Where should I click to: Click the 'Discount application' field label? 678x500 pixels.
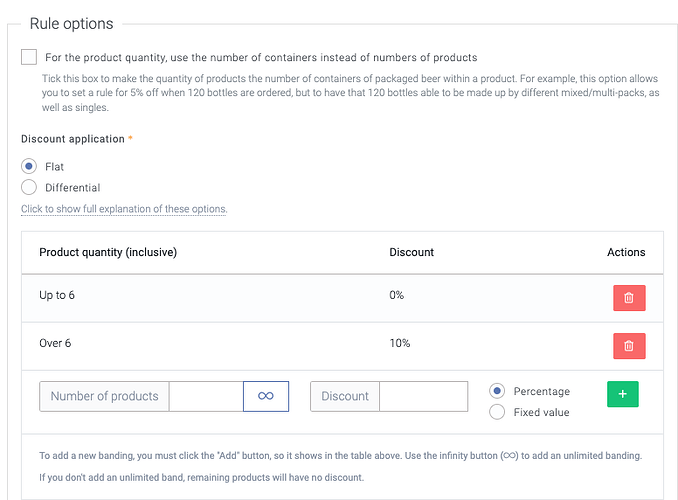(x=73, y=139)
